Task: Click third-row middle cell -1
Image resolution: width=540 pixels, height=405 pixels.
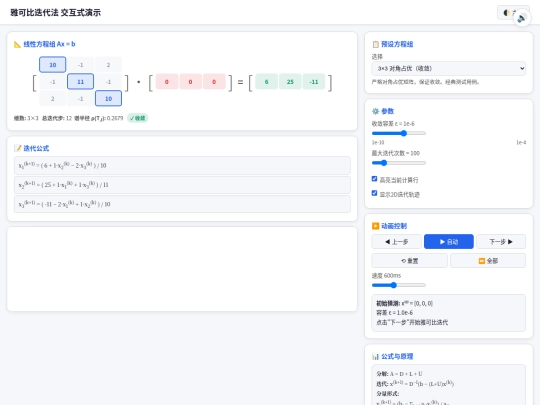Action: point(80,98)
